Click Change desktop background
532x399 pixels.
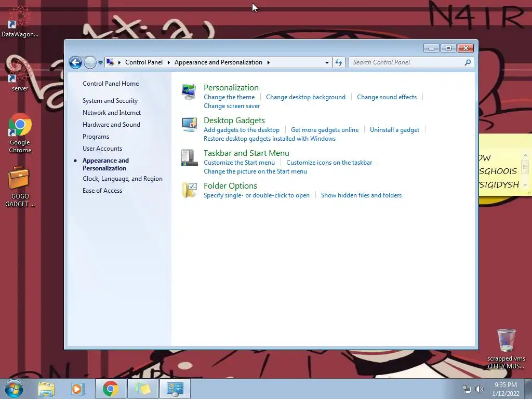(x=305, y=97)
